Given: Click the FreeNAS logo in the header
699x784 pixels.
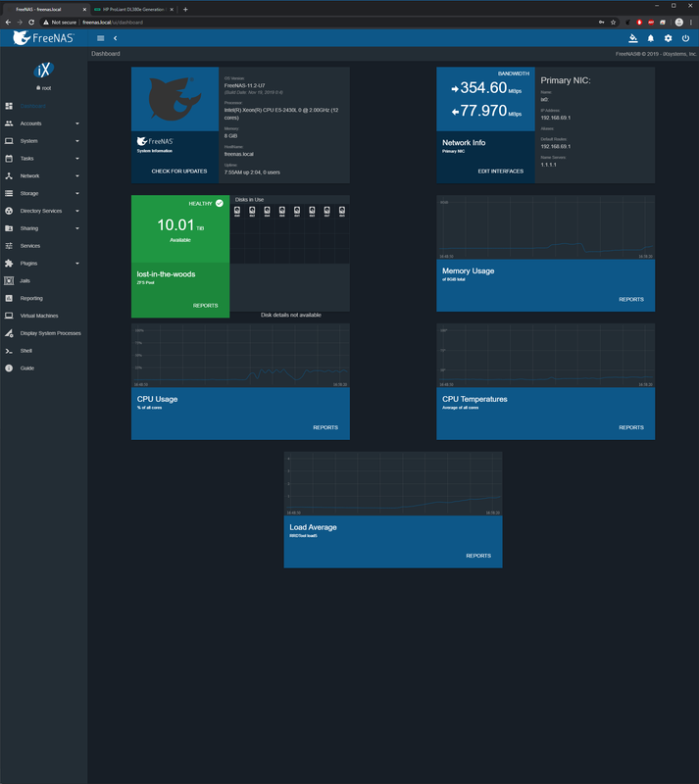Looking at the screenshot, I should (43, 38).
